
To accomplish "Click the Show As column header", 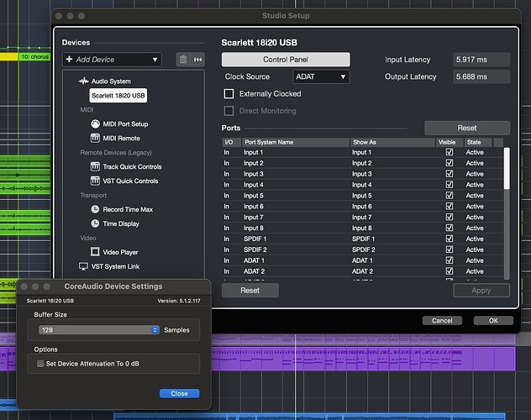I will click(x=392, y=142).
